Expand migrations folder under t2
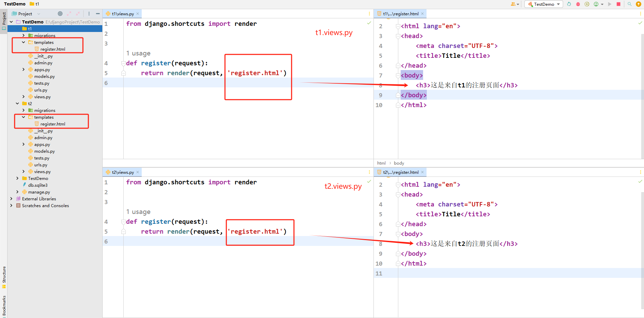This screenshot has width=644, height=318. click(x=23, y=110)
